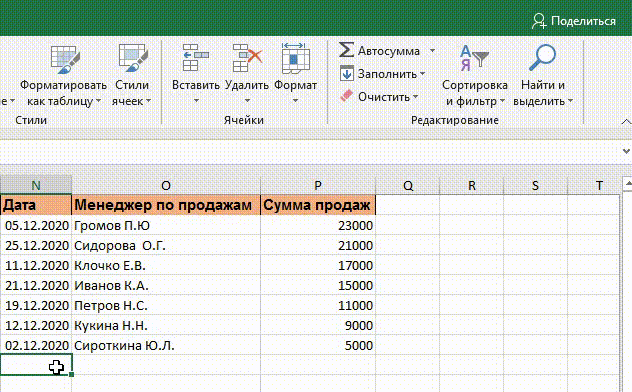Select the cell with date 25.12.2020
This screenshot has width=632, height=392.
point(36,245)
